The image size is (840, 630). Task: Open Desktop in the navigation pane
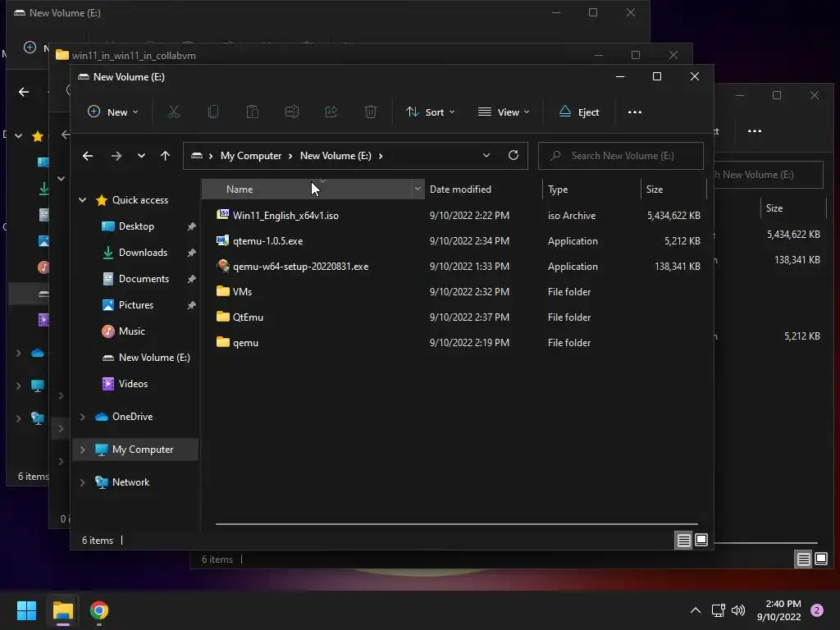coord(136,226)
